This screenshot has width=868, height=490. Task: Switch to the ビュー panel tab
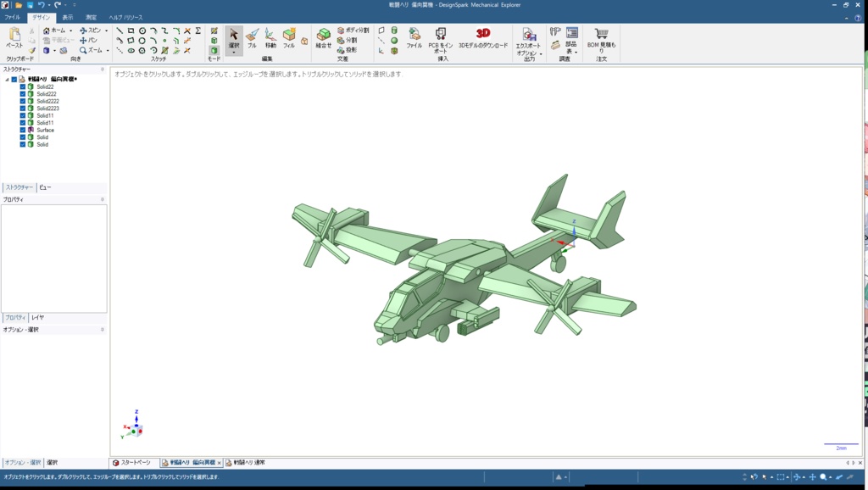(45, 187)
